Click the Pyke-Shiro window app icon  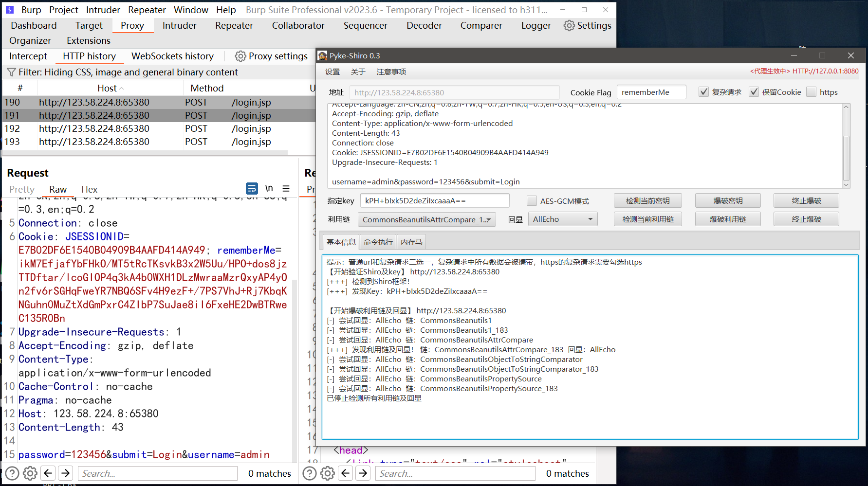(323, 56)
